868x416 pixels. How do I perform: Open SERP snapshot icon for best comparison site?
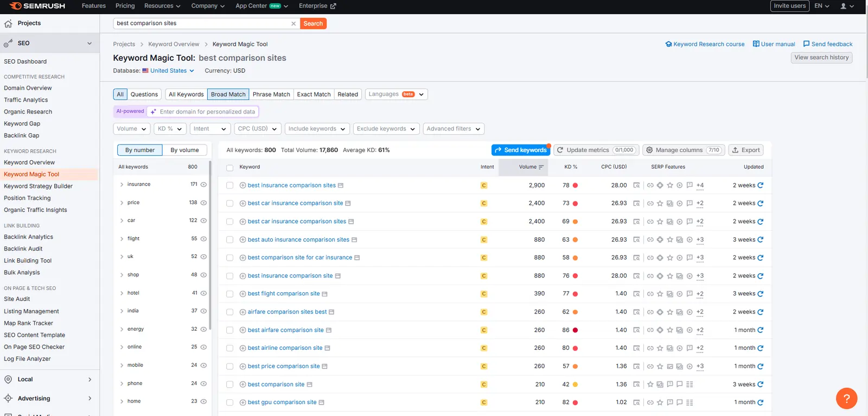pos(309,385)
